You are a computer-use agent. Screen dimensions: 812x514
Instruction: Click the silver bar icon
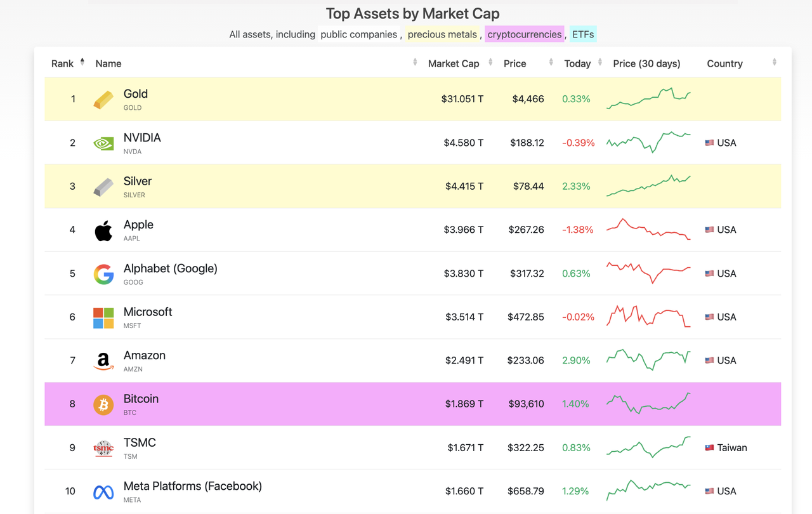tap(103, 187)
